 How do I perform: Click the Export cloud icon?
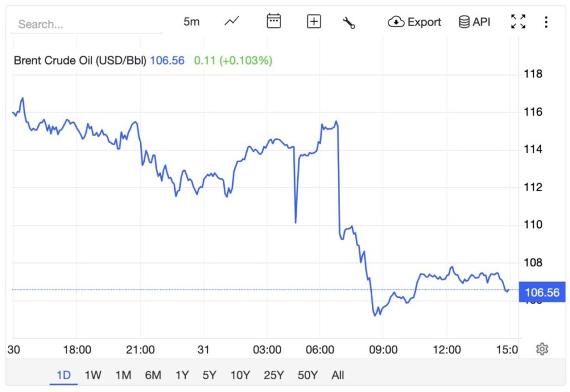396,21
